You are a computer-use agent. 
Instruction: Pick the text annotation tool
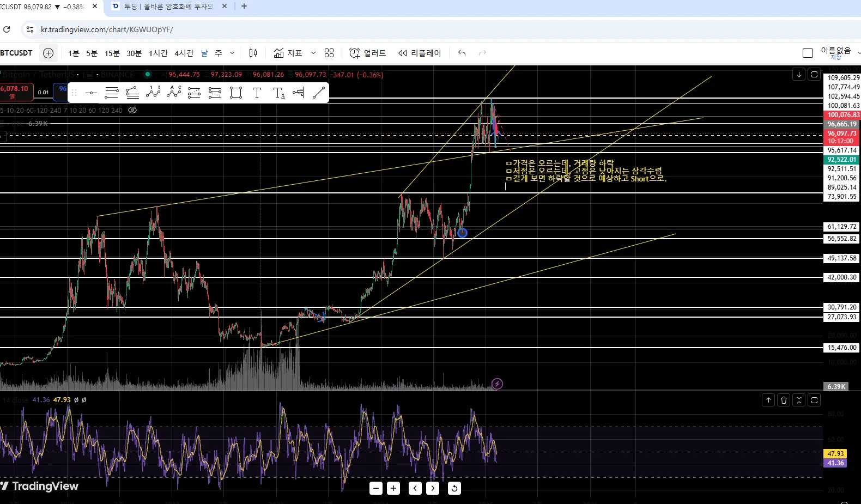[x=257, y=93]
